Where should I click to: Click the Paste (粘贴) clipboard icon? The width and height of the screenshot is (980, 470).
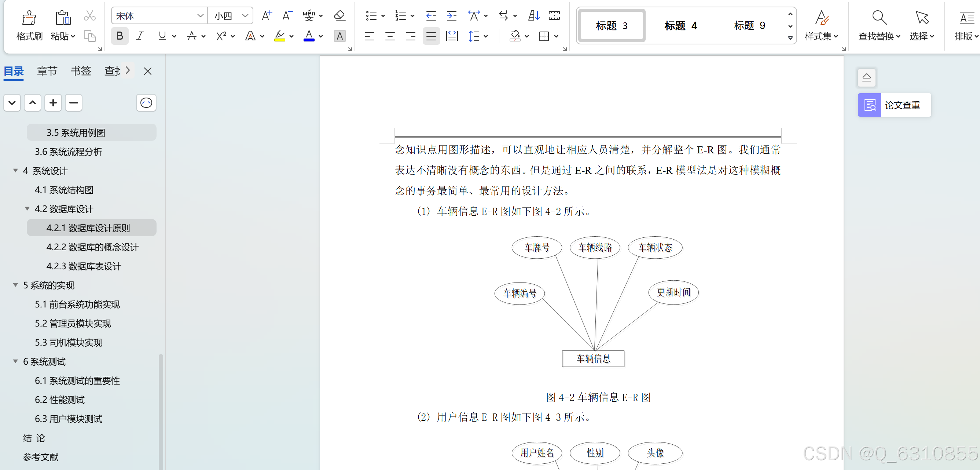coord(63,17)
